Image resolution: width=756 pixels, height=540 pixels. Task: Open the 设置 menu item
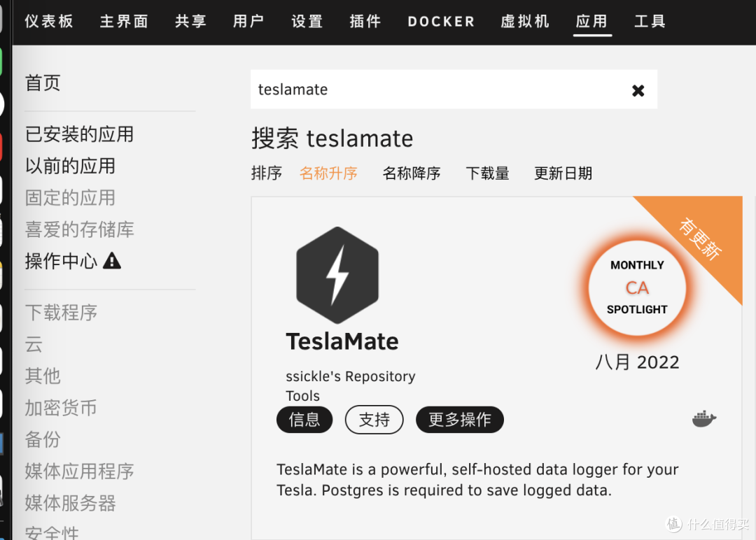pyautogui.click(x=307, y=21)
